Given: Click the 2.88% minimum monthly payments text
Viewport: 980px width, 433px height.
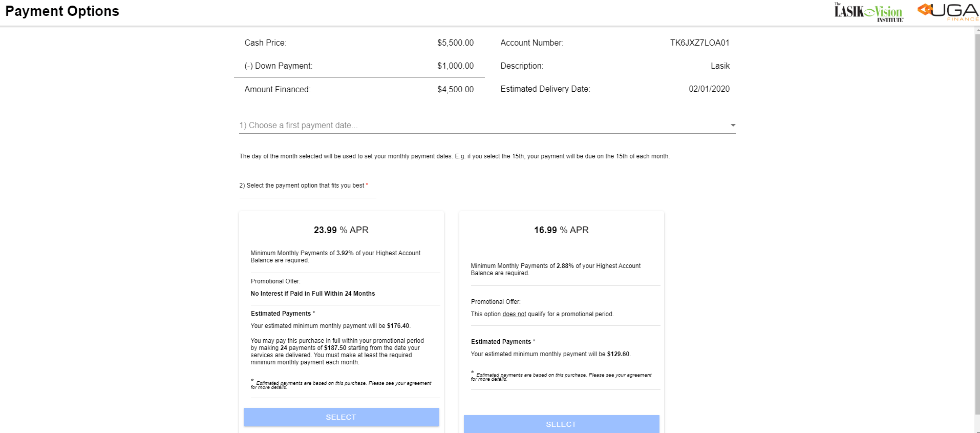Looking at the screenshot, I should [x=556, y=270].
